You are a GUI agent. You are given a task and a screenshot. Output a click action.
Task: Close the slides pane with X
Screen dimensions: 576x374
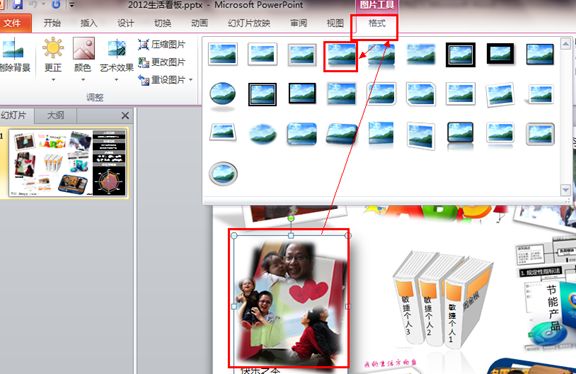pyautogui.click(x=125, y=115)
